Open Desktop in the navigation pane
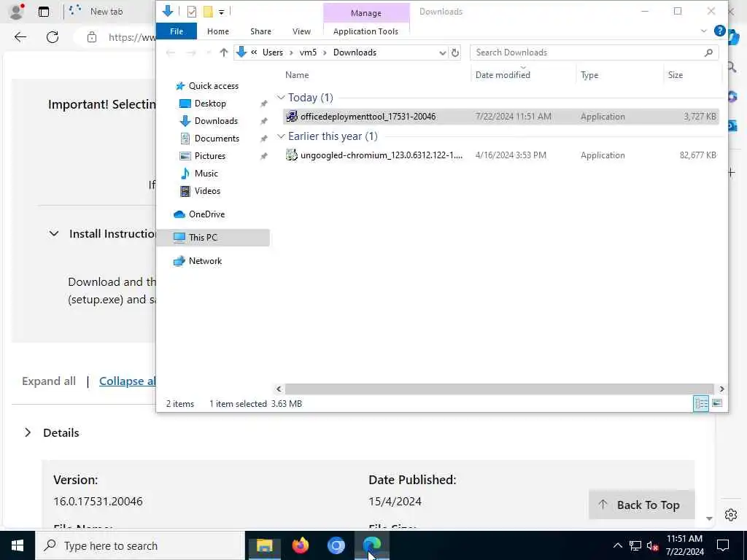 210,104
